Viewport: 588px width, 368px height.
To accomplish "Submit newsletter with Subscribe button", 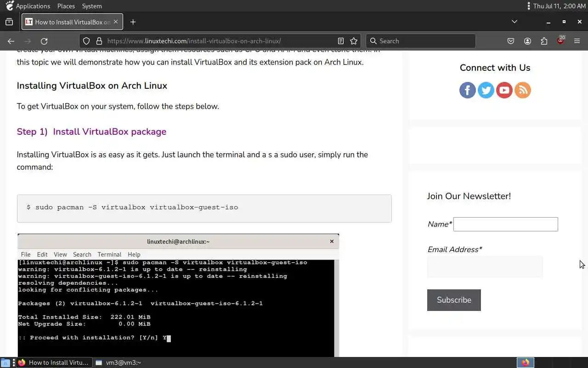I will tap(454, 300).
